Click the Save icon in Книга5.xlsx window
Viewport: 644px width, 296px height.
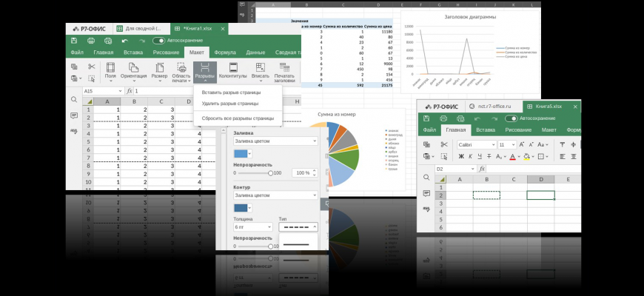tap(426, 118)
